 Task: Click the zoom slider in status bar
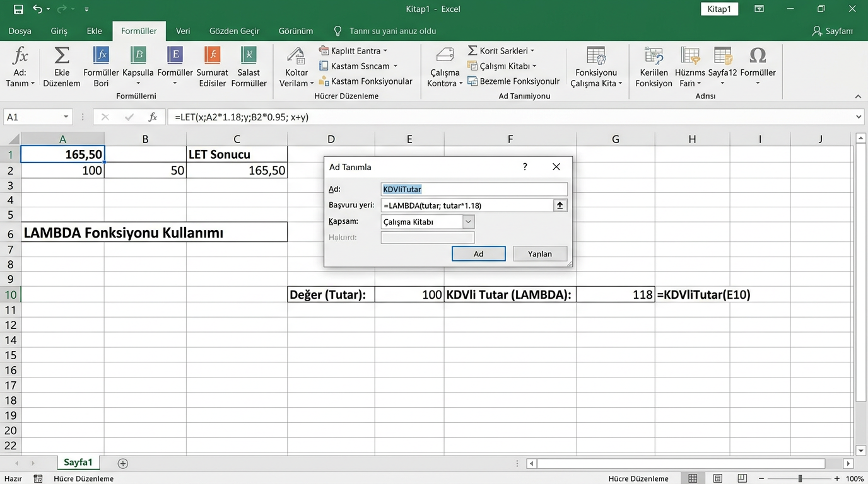coord(800,478)
